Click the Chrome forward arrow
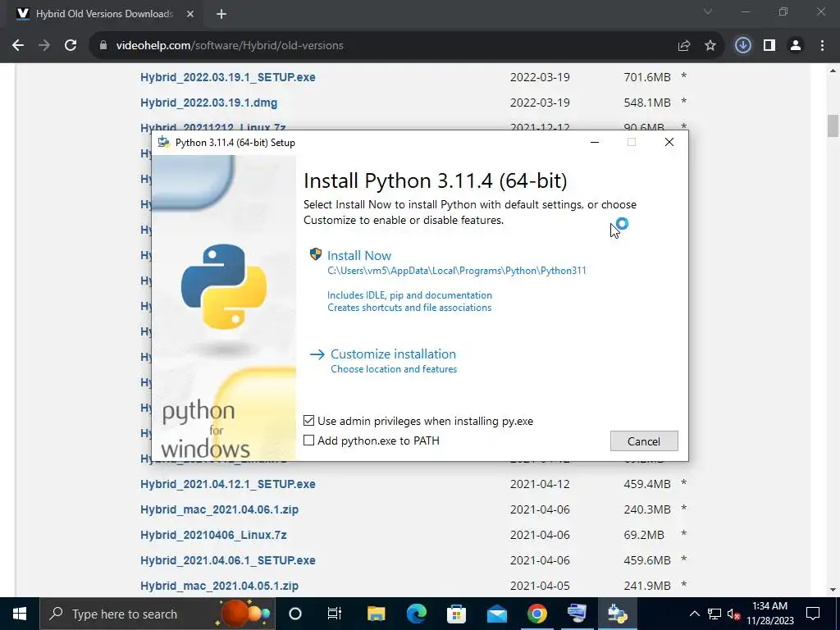Image resolution: width=840 pixels, height=630 pixels. click(44, 46)
